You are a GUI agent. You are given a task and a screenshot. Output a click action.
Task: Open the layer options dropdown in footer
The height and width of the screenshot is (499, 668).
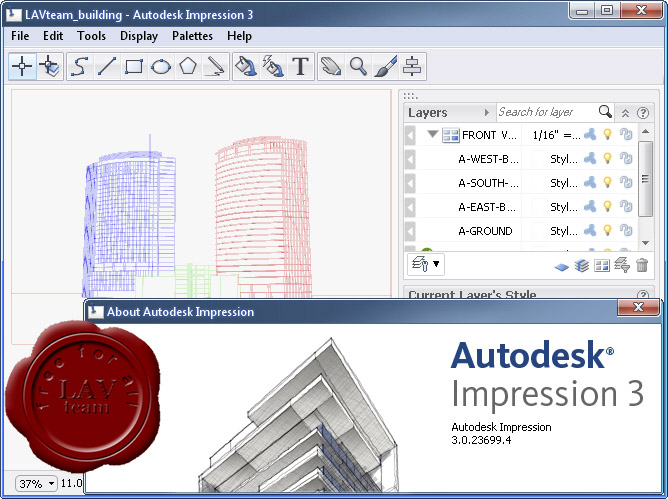point(426,264)
